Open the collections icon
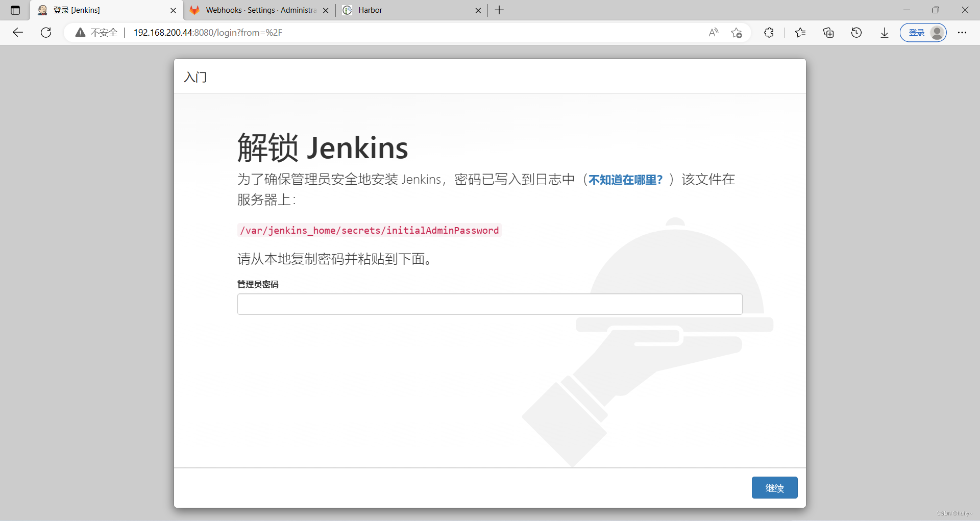The width and height of the screenshot is (980, 521). [828, 33]
